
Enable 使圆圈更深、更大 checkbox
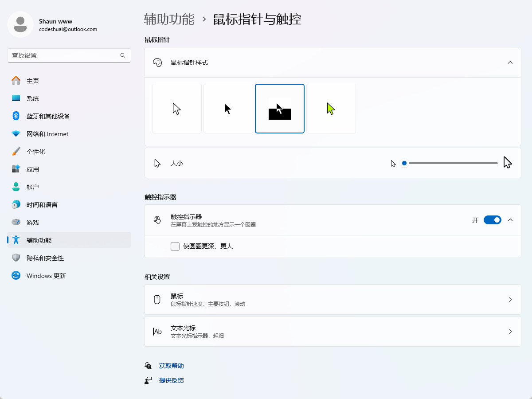175,246
